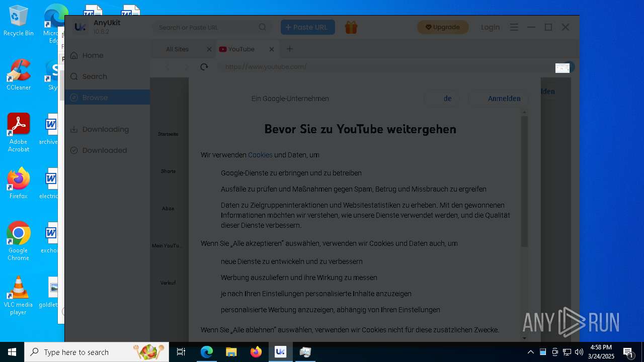
Task: Add a new browser tab
Action: tap(289, 49)
